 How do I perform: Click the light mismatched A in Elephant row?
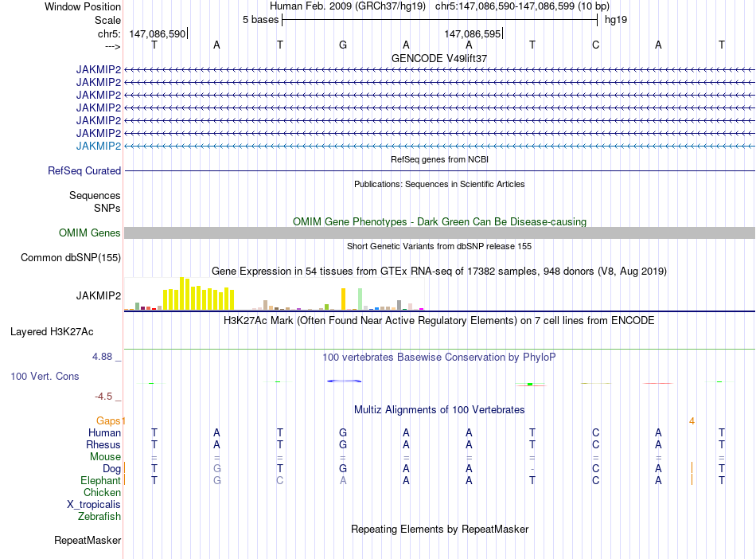(x=343, y=480)
